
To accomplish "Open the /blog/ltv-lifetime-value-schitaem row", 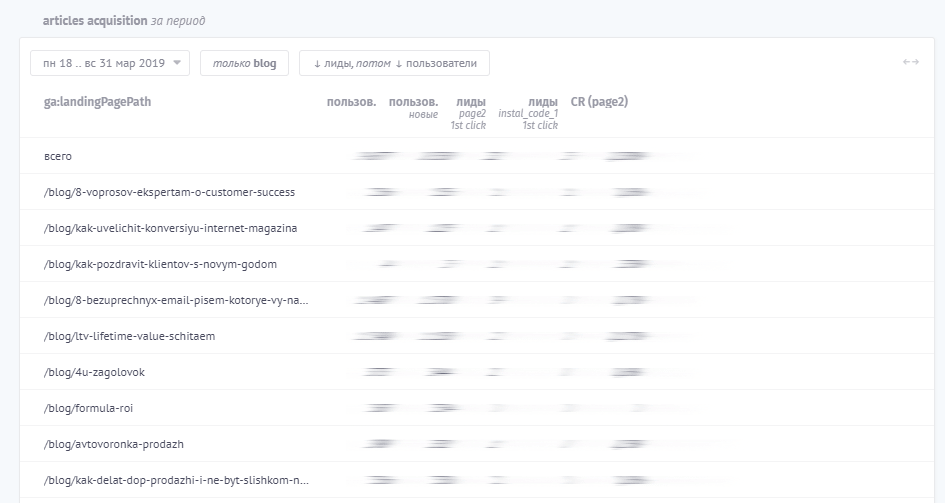I will click(129, 336).
